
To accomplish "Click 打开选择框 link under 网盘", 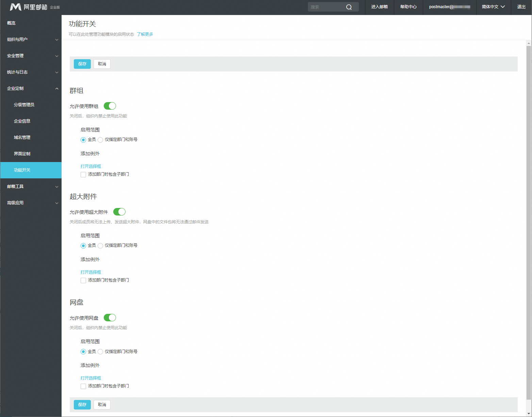I will click(x=91, y=378).
